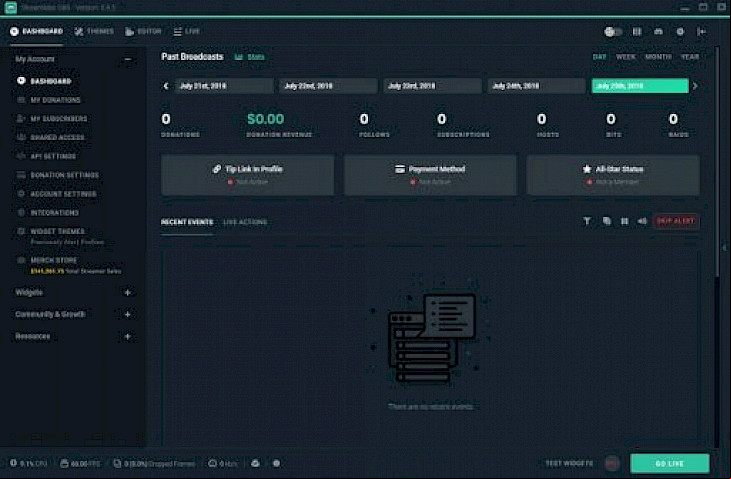Go to previous dates with left arrow
The image size is (731, 479).
[166, 86]
